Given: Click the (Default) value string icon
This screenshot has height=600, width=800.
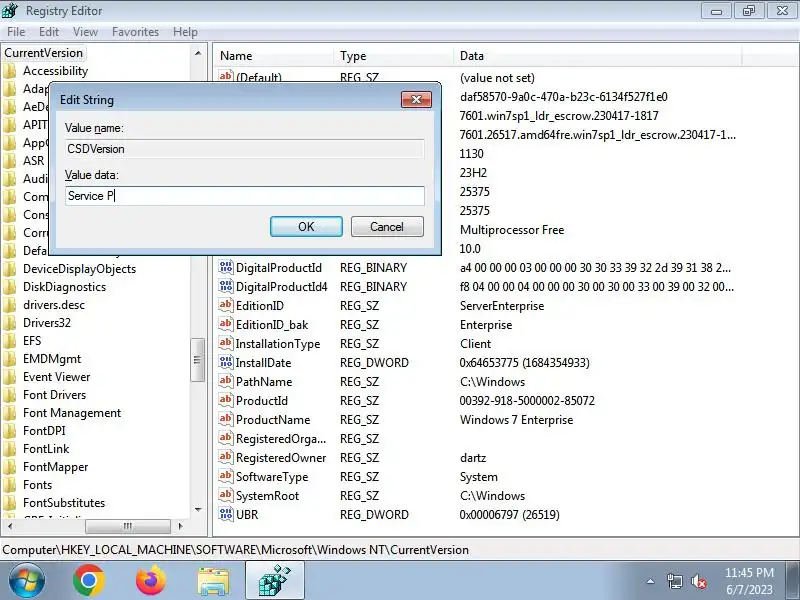Looking at the screenshot, I should (x=226, y=77).
